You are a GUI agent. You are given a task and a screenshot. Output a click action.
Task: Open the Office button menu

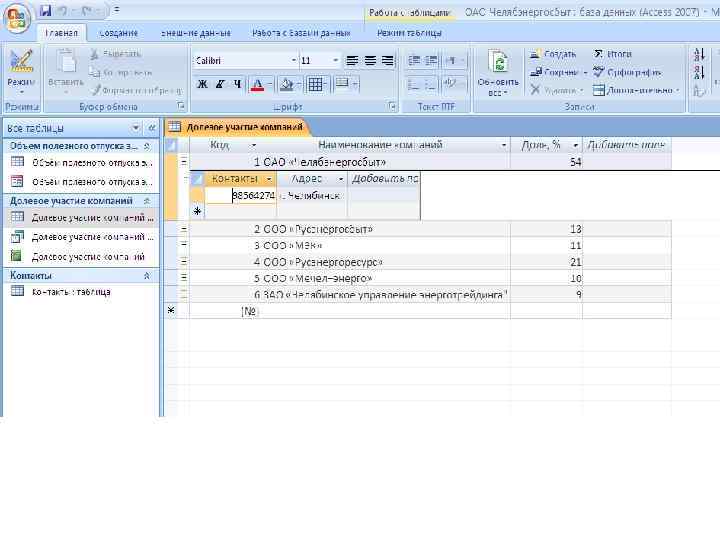(17, 18)
